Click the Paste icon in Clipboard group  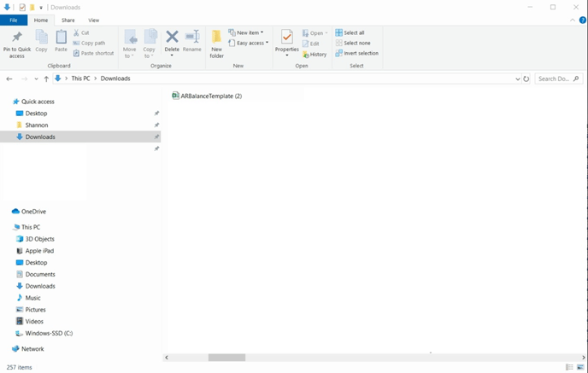(x=61, y=41)
